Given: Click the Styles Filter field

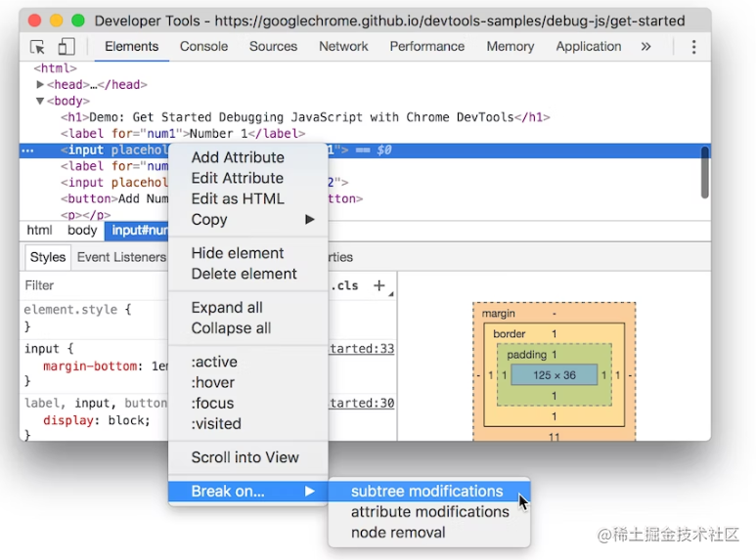Looking at the screenshot, I should point(94,285).
